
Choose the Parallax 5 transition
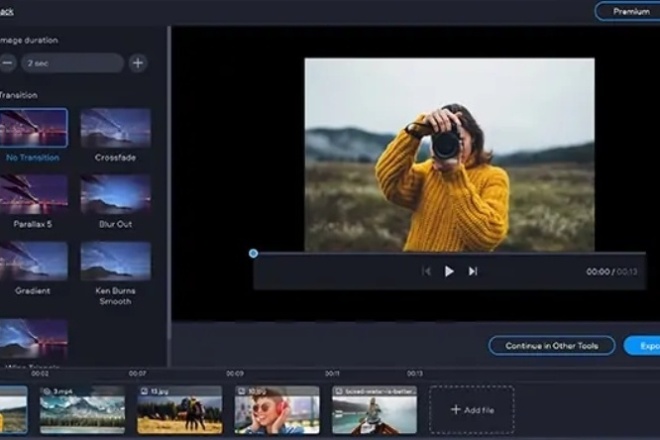[x=34, y=194]
